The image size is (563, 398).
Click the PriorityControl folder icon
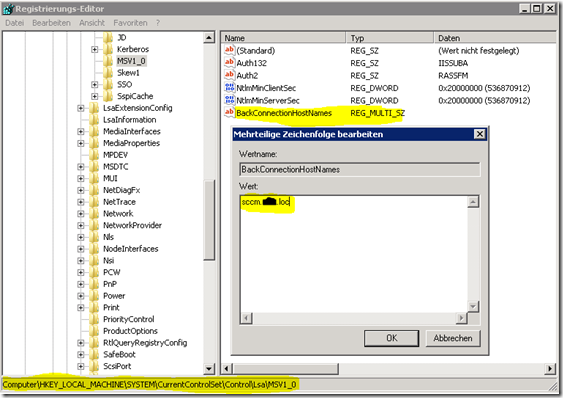point(94,319)
